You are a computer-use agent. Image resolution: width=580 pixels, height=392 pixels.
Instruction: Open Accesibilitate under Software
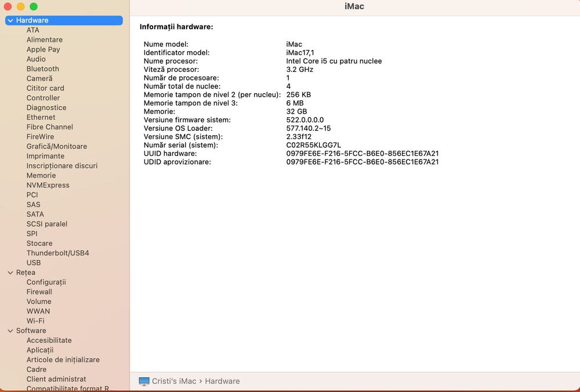coord(49,340)
